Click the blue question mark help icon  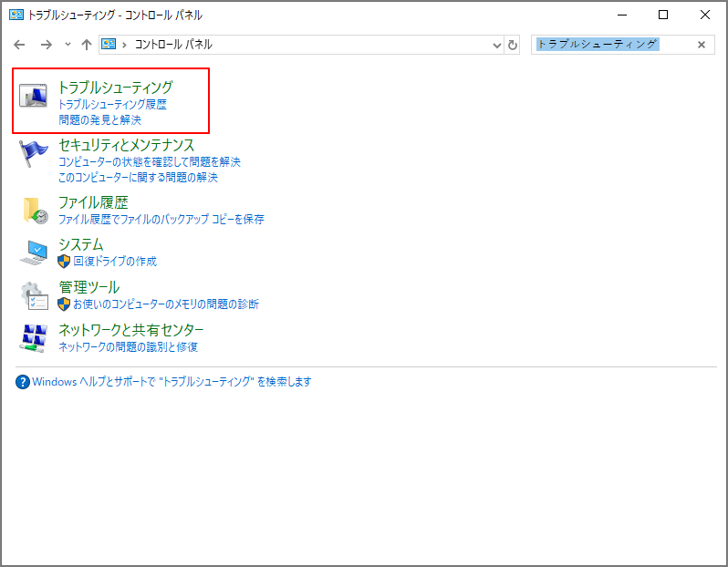point(22,382)
